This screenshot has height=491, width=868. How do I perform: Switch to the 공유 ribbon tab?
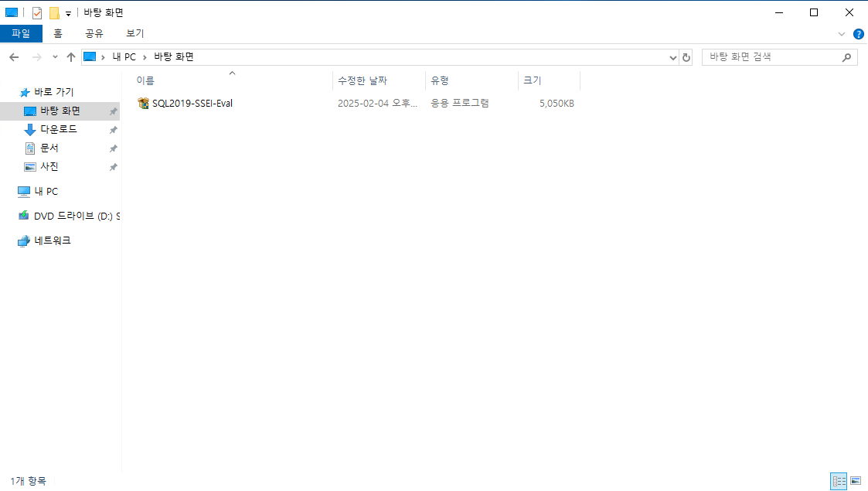click(x=94, y=33)
